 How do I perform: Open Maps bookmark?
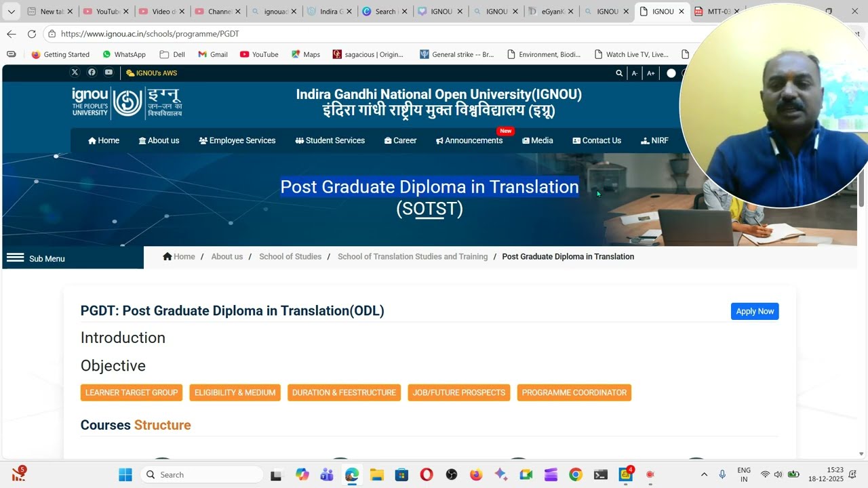point(306,54)
